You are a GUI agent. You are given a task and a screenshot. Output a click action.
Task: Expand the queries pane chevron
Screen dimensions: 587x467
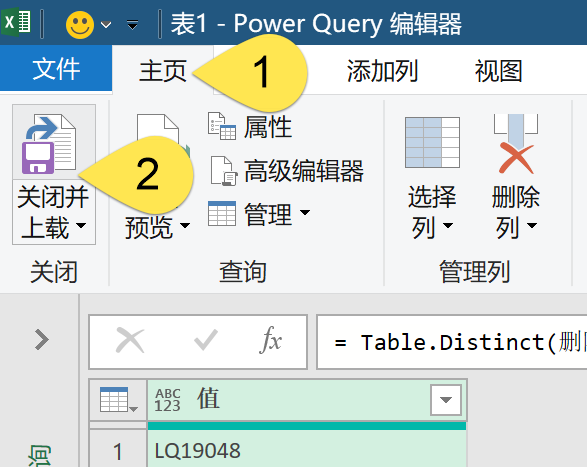point(42,339)
